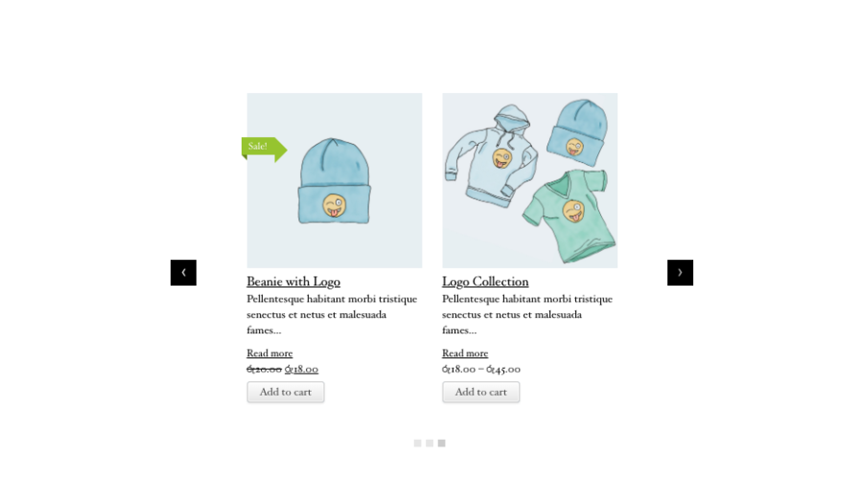862x504 pixels.
Task: Click the underlined 18.00 sale price
Action: (x=302, y=369)
